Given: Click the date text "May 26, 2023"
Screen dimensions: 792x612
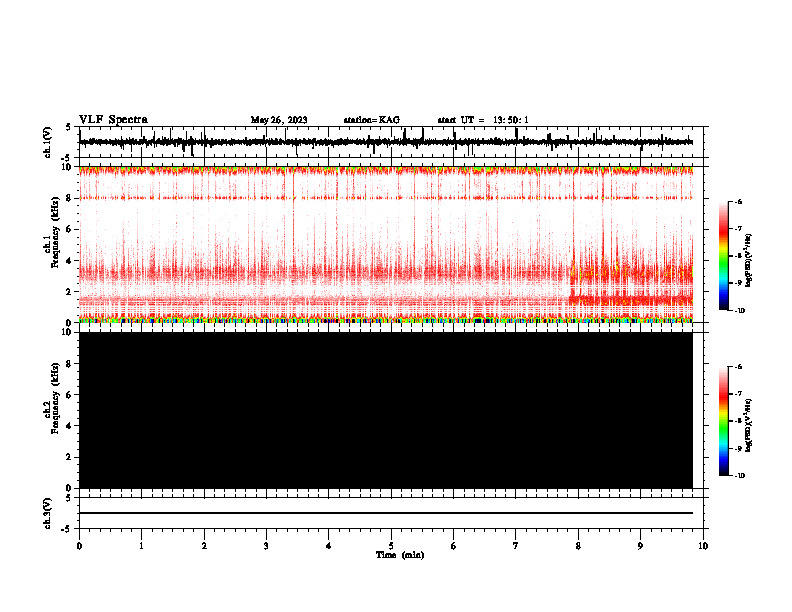Looking at the screenshot, I should click(279, 120).
